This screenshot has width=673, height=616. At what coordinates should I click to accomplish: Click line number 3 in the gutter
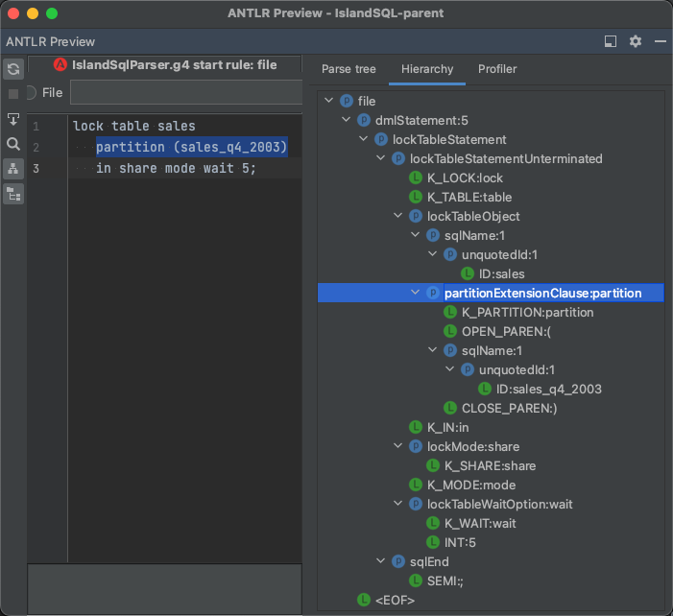coord(36,168)
